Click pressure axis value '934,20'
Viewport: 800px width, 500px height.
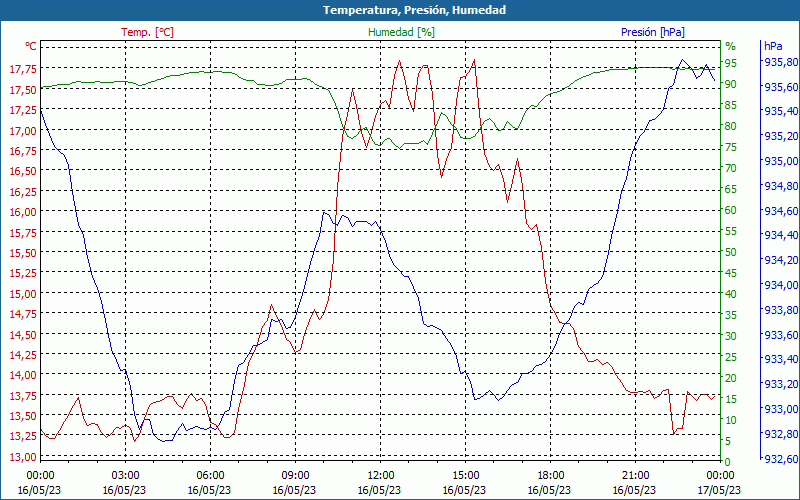pos(780,260)
